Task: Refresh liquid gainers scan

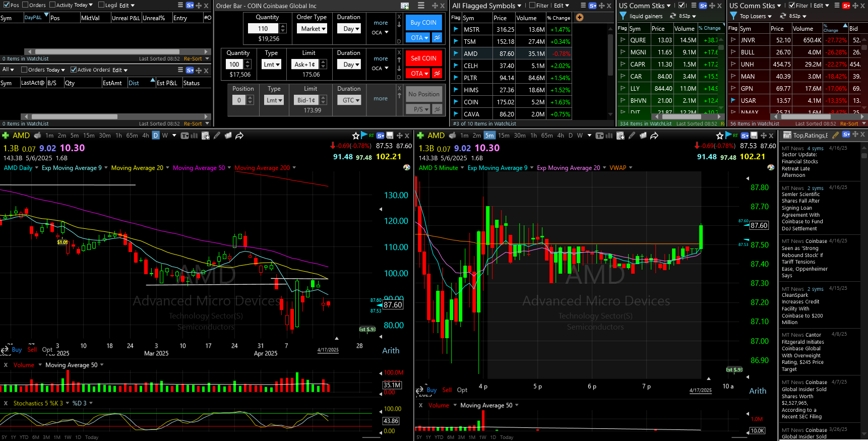Action: [x=672, y=16]
